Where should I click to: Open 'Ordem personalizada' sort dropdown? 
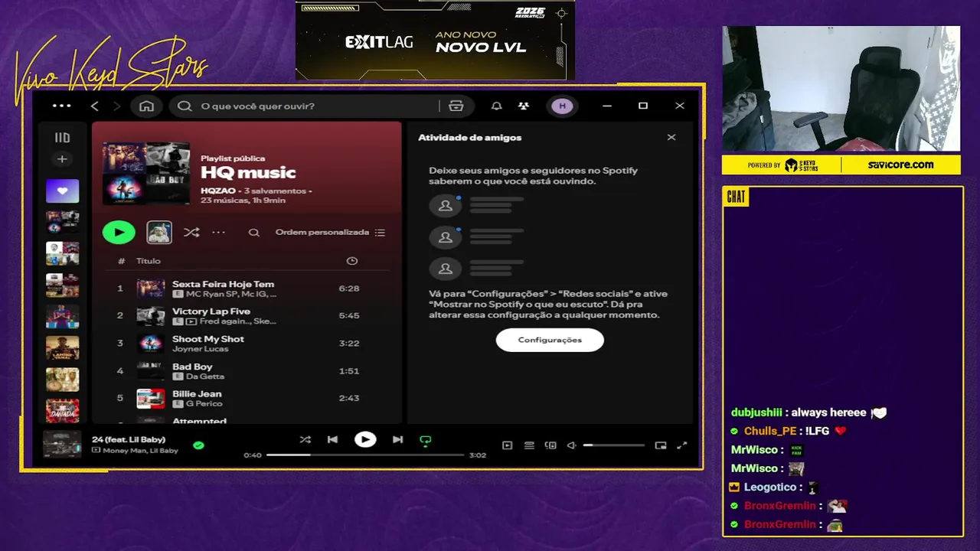[330, 232]
